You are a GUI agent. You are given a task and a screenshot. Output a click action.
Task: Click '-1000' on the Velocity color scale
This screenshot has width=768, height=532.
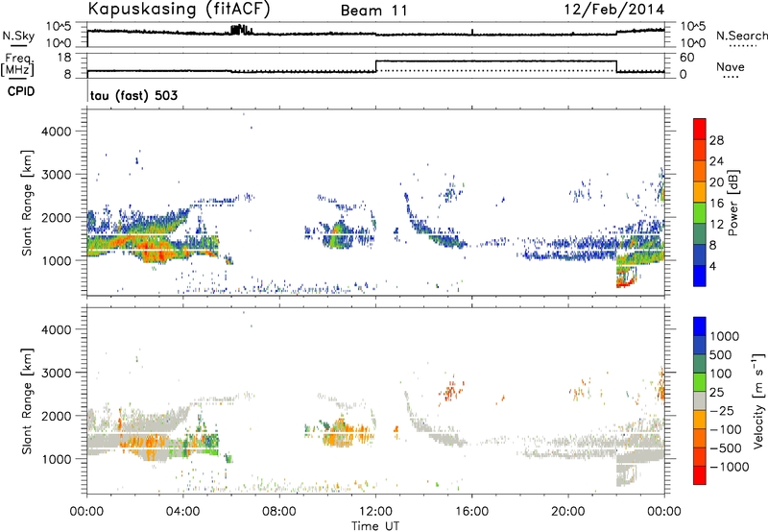point(730,467)
